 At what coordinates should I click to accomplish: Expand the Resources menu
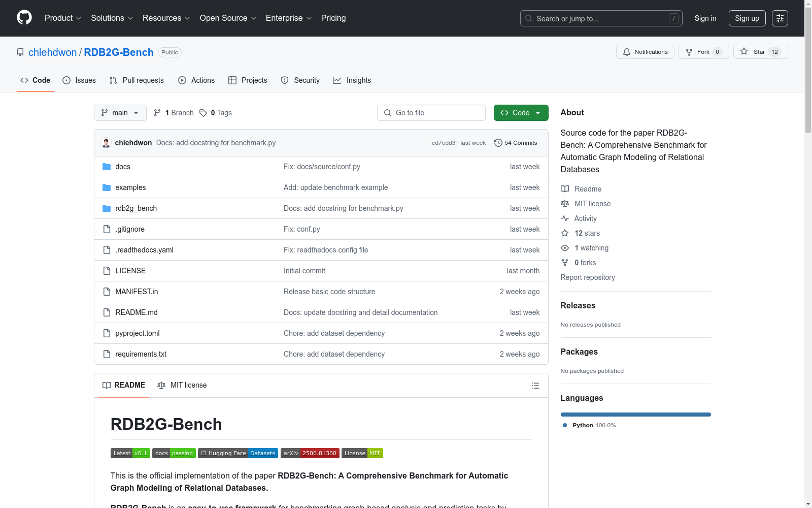(x=166, y=18)
